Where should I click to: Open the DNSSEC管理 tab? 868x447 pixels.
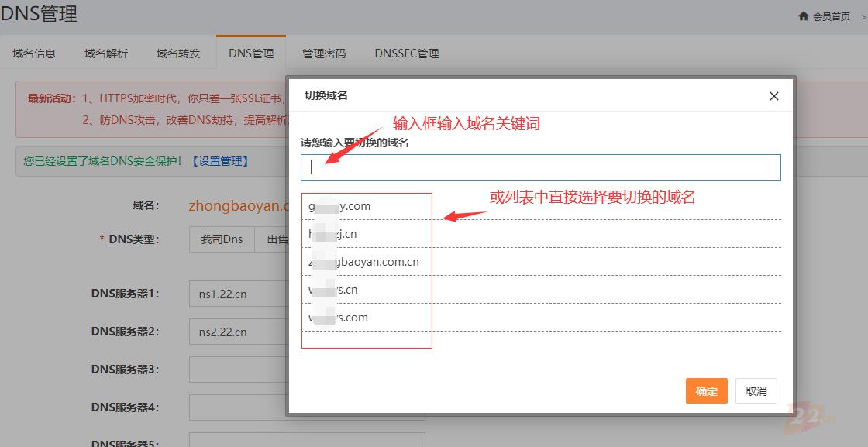pos(407,53)
